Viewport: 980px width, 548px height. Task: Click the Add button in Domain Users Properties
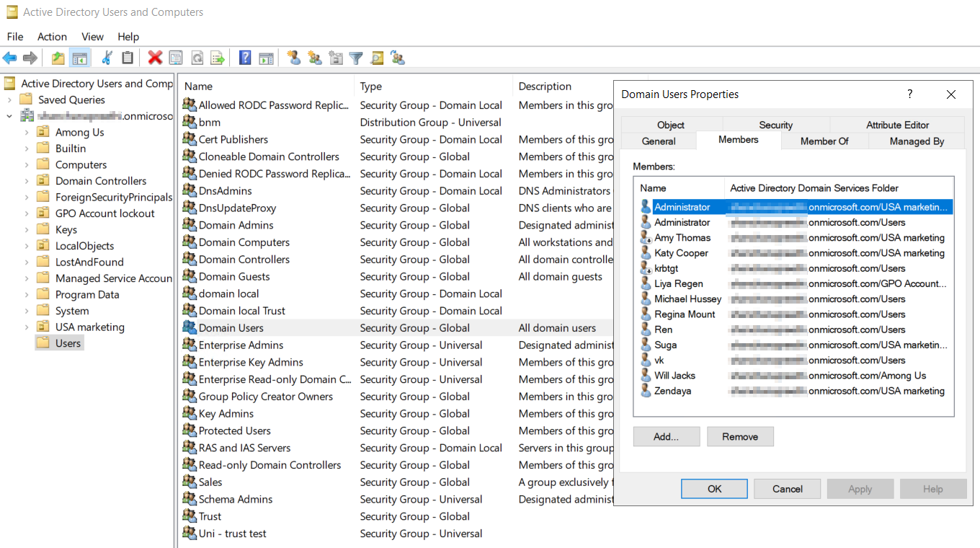[666, 436]
